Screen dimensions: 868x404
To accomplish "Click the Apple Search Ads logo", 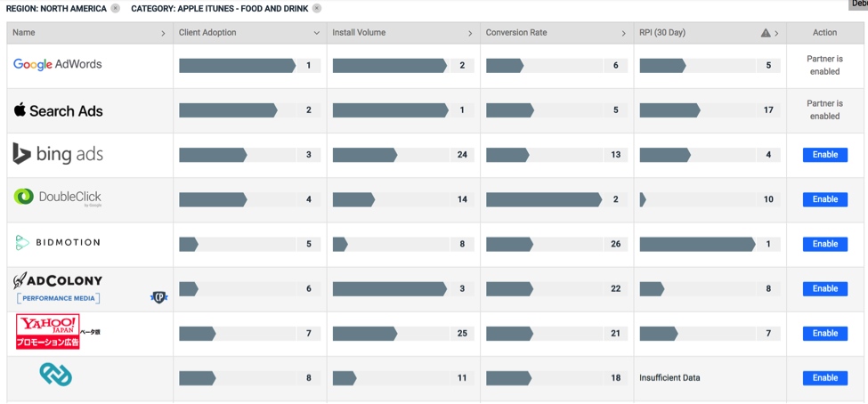I will pyautogui.click(x=59, y=110).
